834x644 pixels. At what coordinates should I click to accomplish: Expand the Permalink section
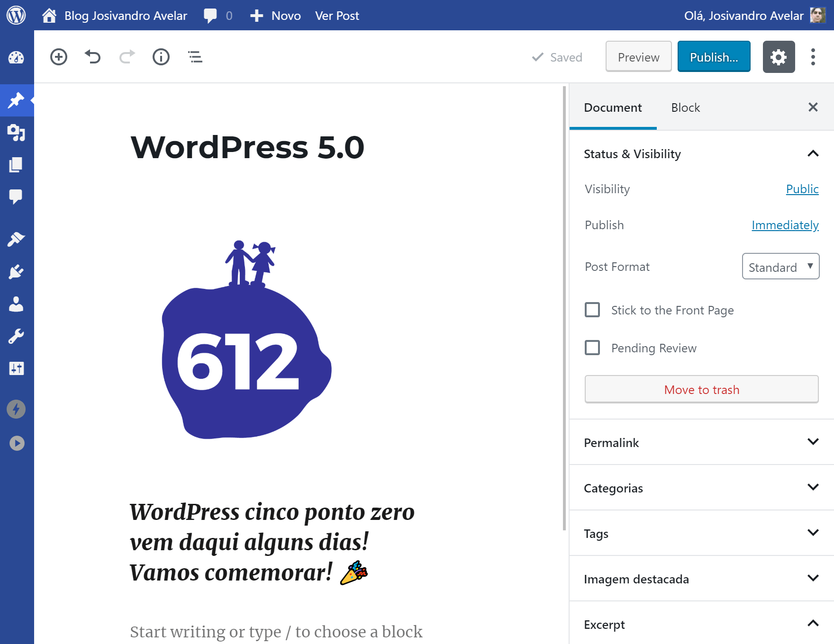click(x=701, y=442)
